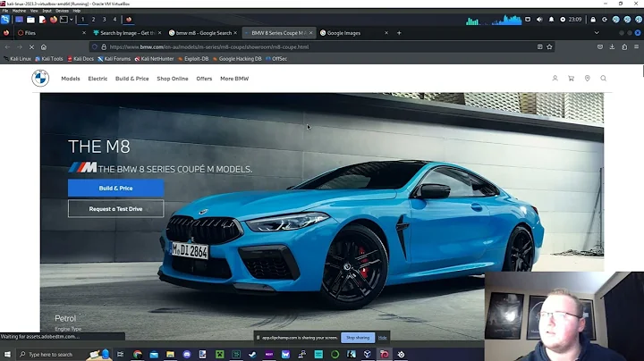Open the Kali Linux bookmark
The height and width of the screenshot is (361, 644).
click(x=17, y=59)
